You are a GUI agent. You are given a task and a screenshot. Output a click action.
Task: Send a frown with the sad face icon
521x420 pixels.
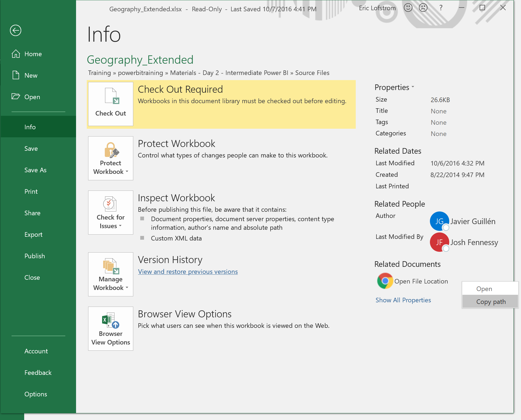click(x=423, y=8)
